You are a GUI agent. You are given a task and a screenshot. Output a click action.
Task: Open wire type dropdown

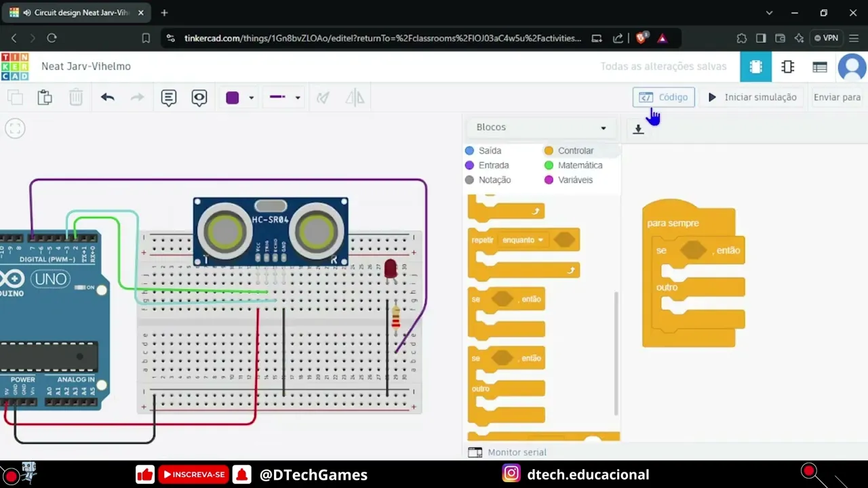click(x=285, y=98)
